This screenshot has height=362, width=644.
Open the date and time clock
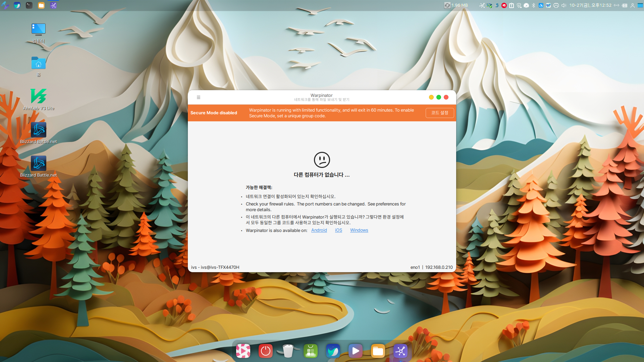coord(590,5)
